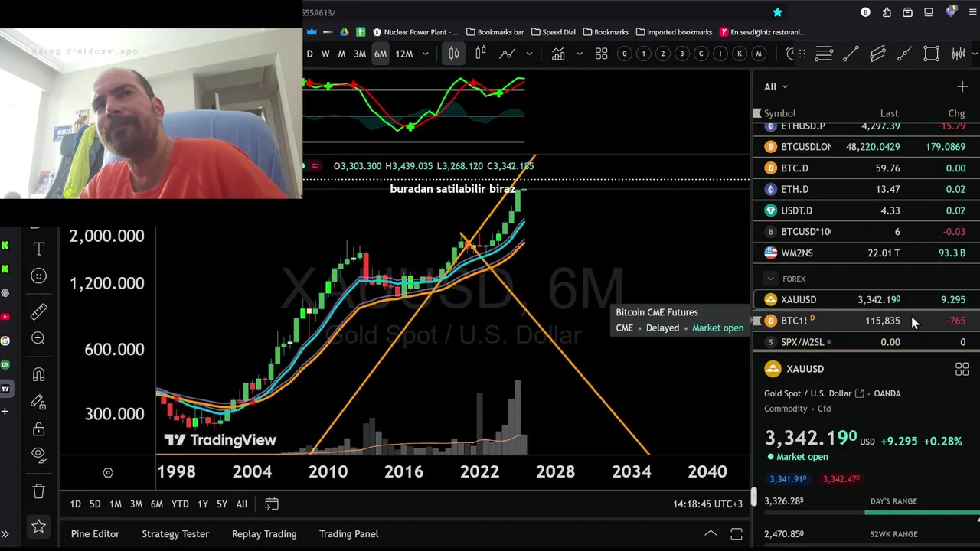
Task: Open Gold Spot external link icon
Action: [x=859, y=393]
